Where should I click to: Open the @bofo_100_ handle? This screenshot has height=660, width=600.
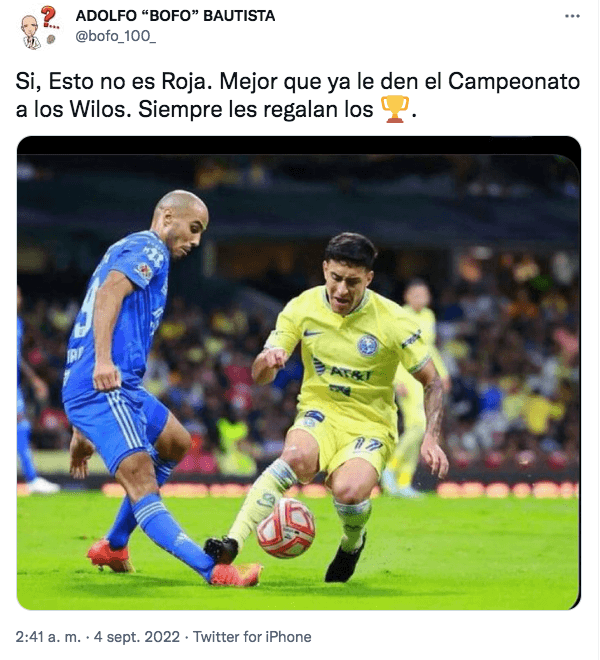coord(115,37)
